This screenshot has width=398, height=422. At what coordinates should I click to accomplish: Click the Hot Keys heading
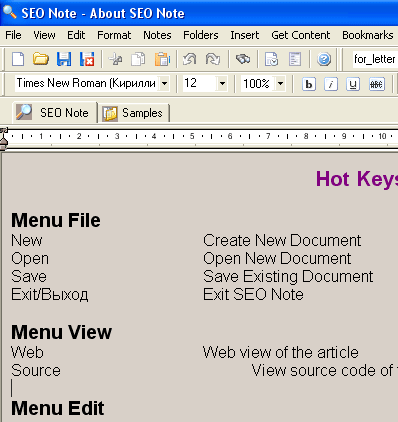357,179
